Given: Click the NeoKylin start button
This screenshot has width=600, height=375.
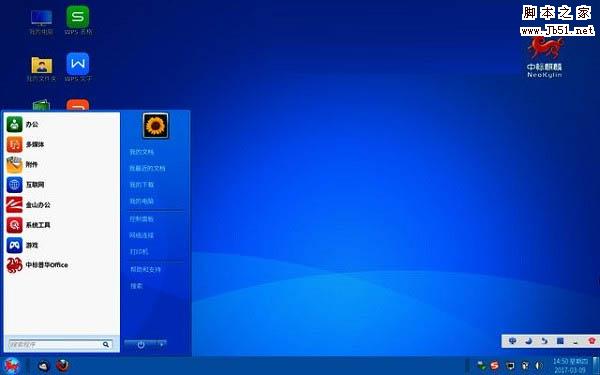Looking at the screenshot, I should pos(12,366).
